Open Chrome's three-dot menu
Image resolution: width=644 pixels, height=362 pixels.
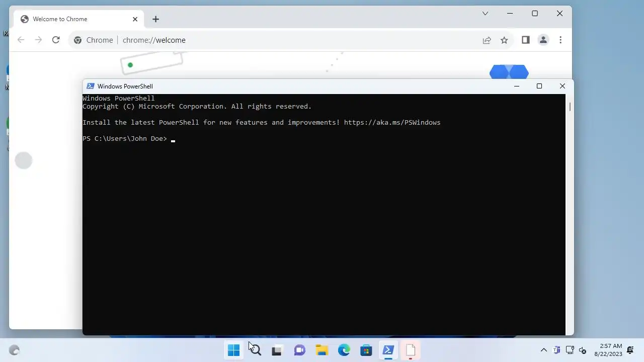click(x=560, y=40)
